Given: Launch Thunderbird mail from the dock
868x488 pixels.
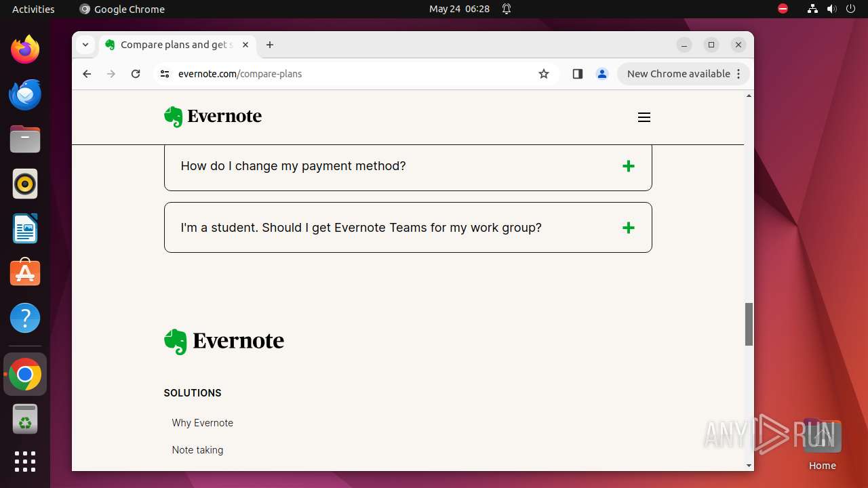Looking at the screenshot, I should point(25,94).
